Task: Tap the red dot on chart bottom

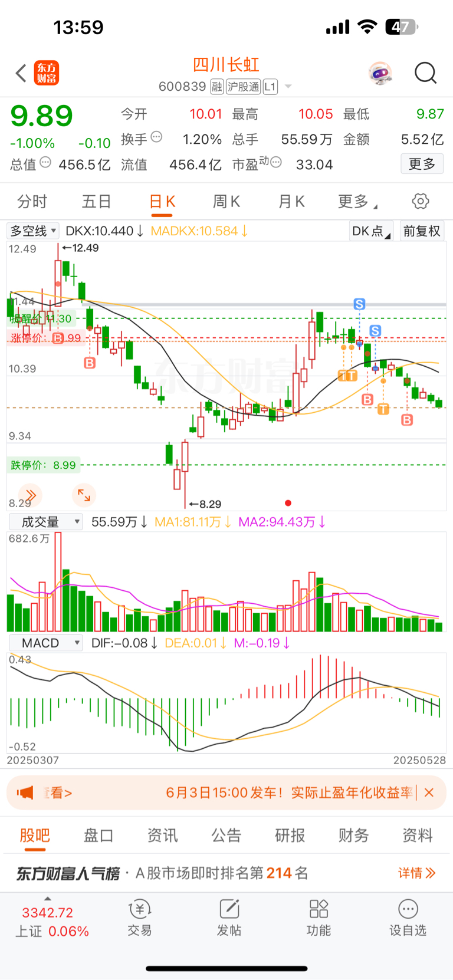Action: [x=288, y=503]
